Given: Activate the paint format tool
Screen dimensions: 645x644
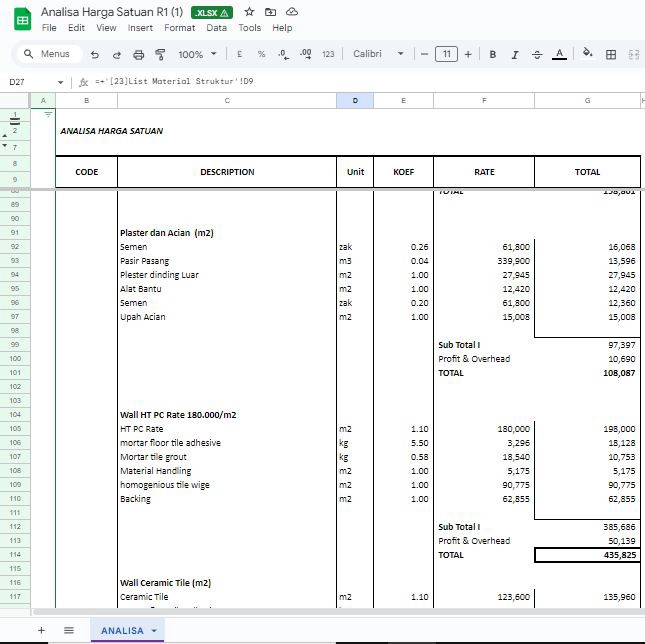Looking at the screenshot, I should pyautogui.click(x=160, y=54).
